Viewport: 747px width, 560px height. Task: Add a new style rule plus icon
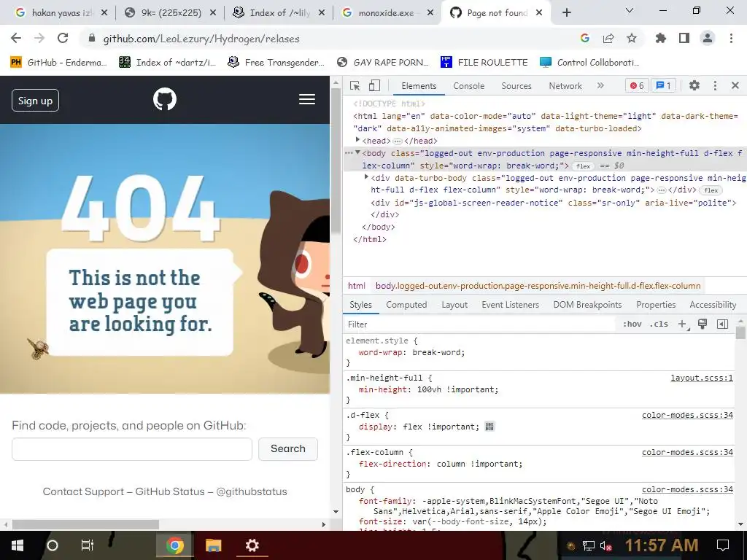tap(683, 324)
